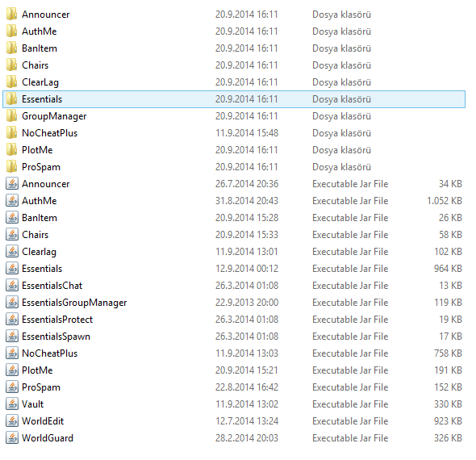
Task: Click the GroupManager folder icon
Action: [11, 116]
